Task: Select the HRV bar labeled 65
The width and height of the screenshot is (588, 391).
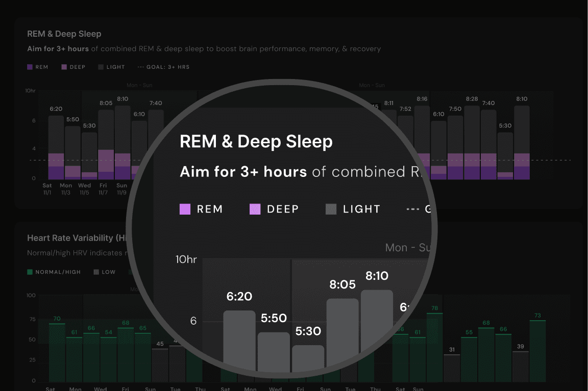Action: point(143,357)
